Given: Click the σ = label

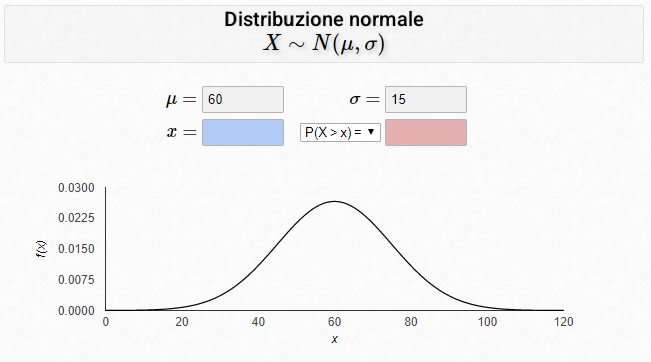Looking at the screenshot, I should click(x=365, y=99).
